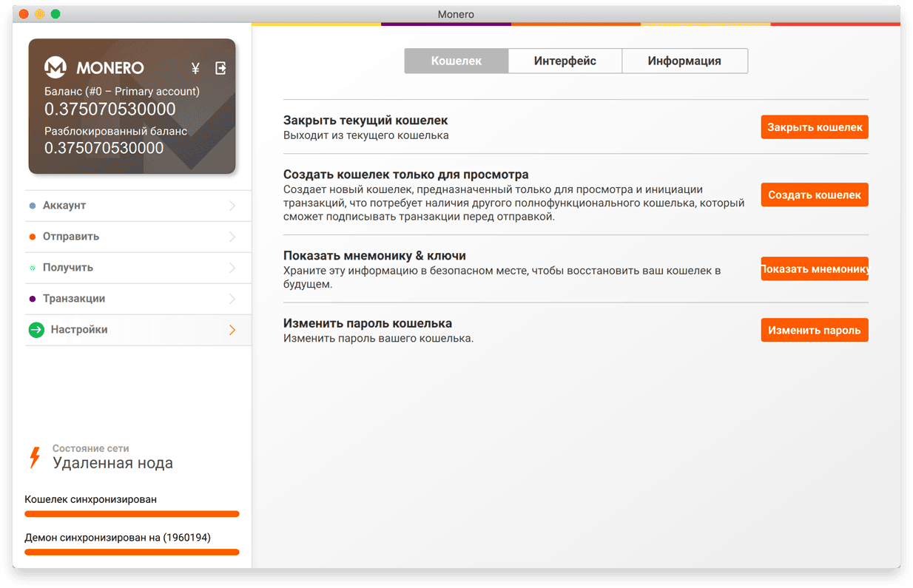Click the balance value under Баланс label

pos(110,109)
